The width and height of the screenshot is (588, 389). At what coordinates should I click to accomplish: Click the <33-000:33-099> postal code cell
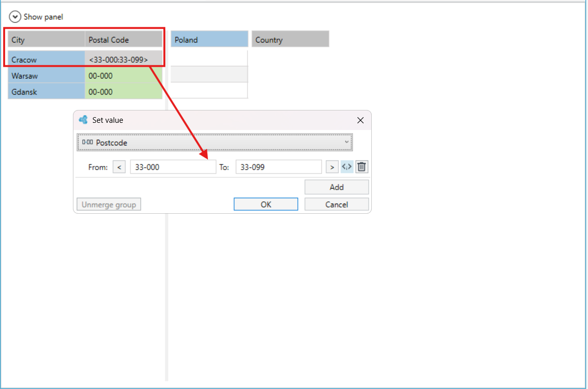pos(124,59)
